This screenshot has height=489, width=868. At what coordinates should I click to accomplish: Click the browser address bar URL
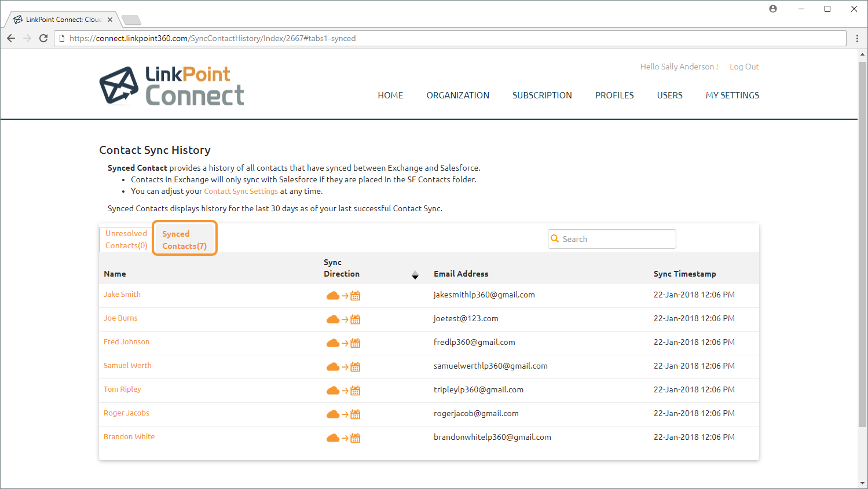(213, 38)
